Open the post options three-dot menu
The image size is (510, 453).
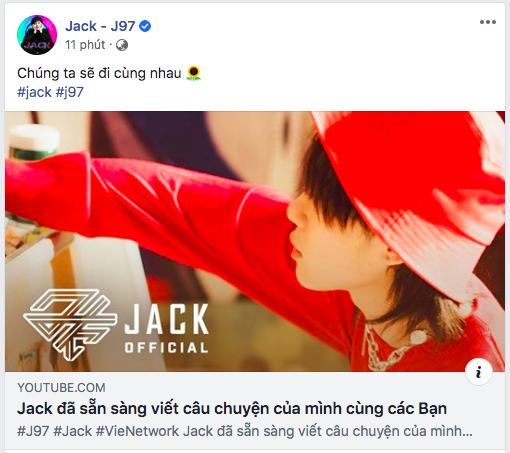[x=488, y=22]
